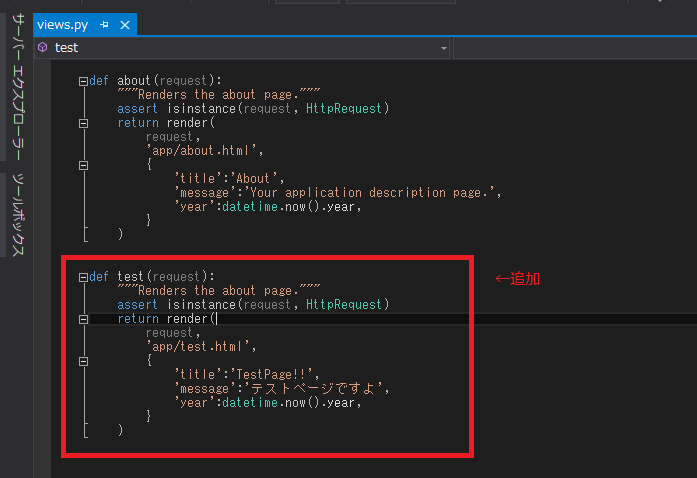The image size is (697, 478).
Task: Click the about function name
Action: [x=134, y=80]
